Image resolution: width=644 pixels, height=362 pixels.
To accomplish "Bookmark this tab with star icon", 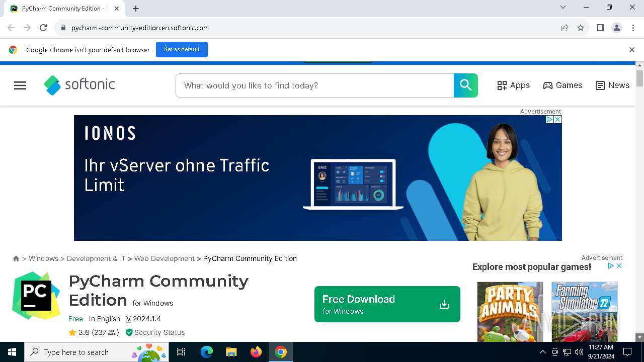I will pos(581,28).
